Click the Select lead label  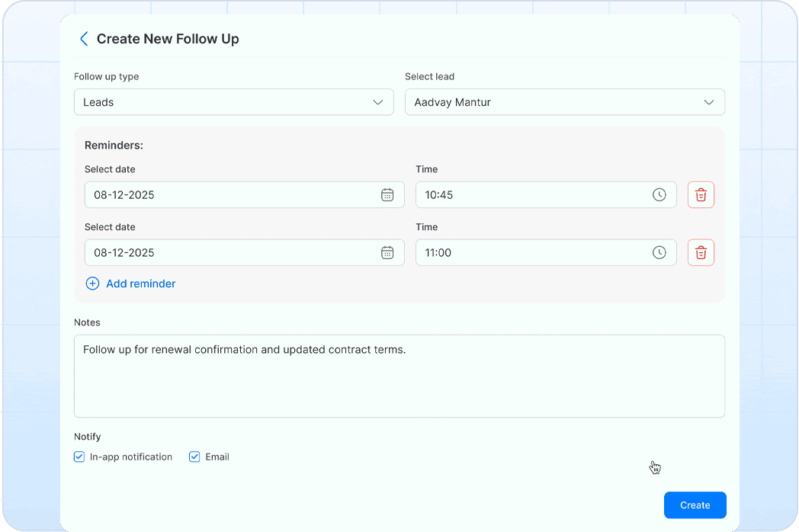click(429, 76)
